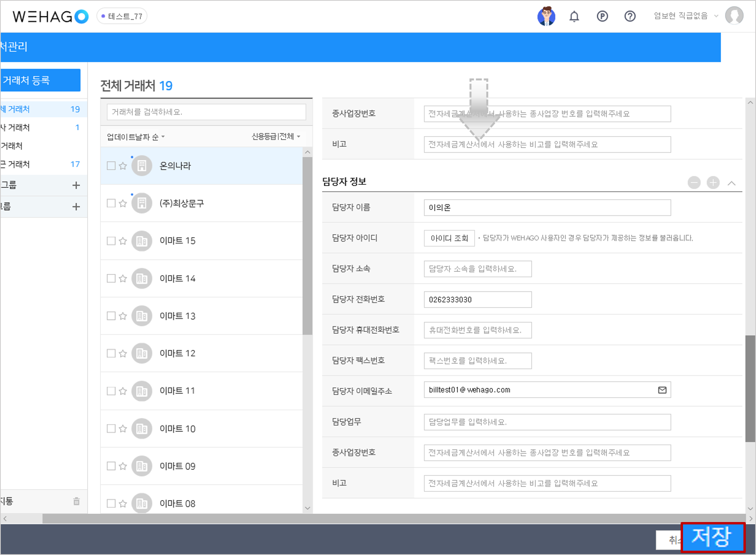The width and height of the screenshot is (756, 555).
Task: Select the 이마트 12 checkbox
Action: [x=111, y=353]
